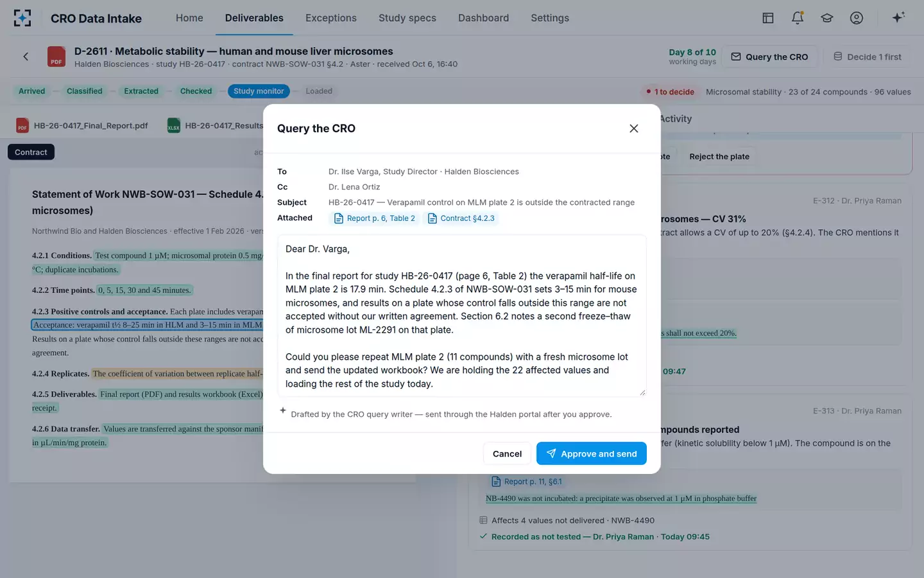924x578 pixels.
Task: Click the Subject line text
Action: pos(481,202)
